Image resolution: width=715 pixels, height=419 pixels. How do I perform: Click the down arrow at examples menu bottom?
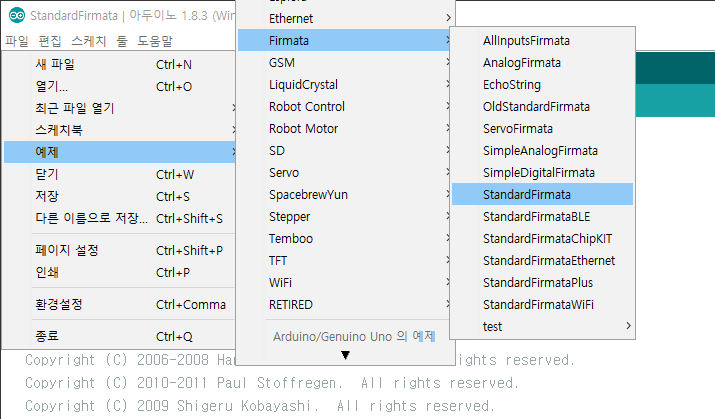pos(346,355)
